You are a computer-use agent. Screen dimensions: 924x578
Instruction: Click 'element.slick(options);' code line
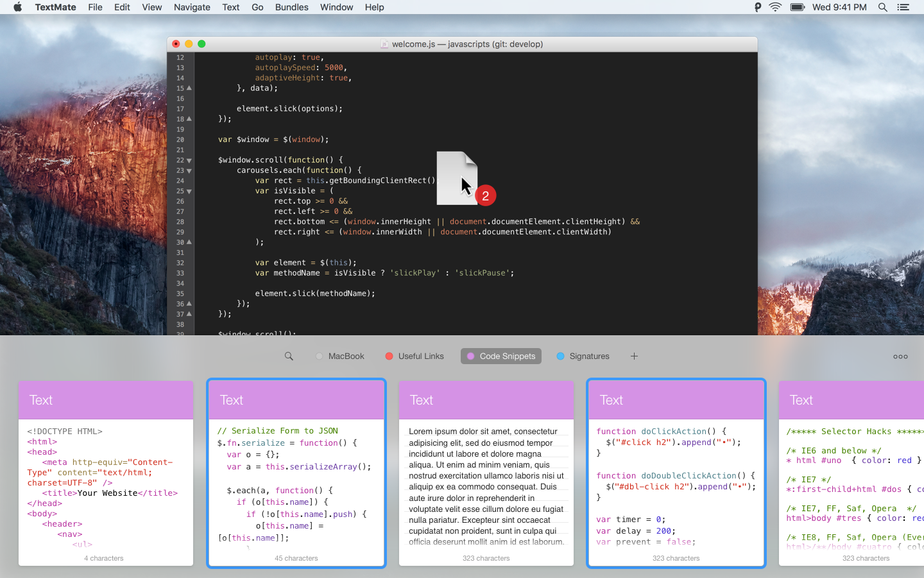289,109
